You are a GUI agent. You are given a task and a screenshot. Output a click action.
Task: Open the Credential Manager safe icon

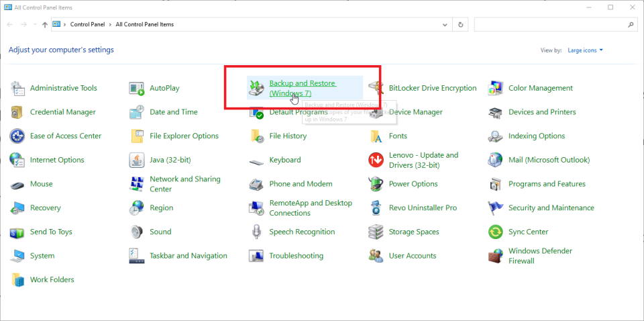(17, 111)
